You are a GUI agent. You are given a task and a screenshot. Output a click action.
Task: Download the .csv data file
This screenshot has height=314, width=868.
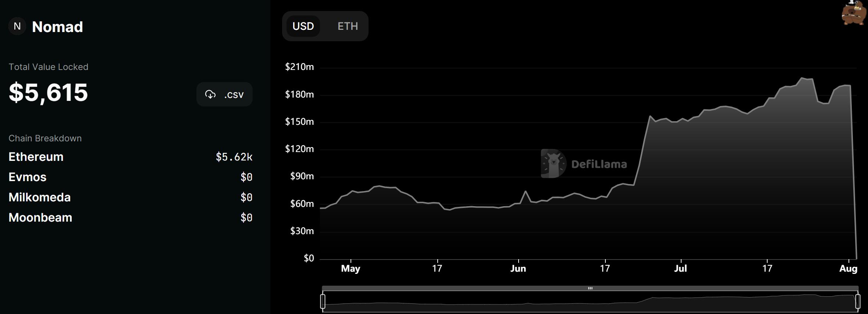click(224, 95)
